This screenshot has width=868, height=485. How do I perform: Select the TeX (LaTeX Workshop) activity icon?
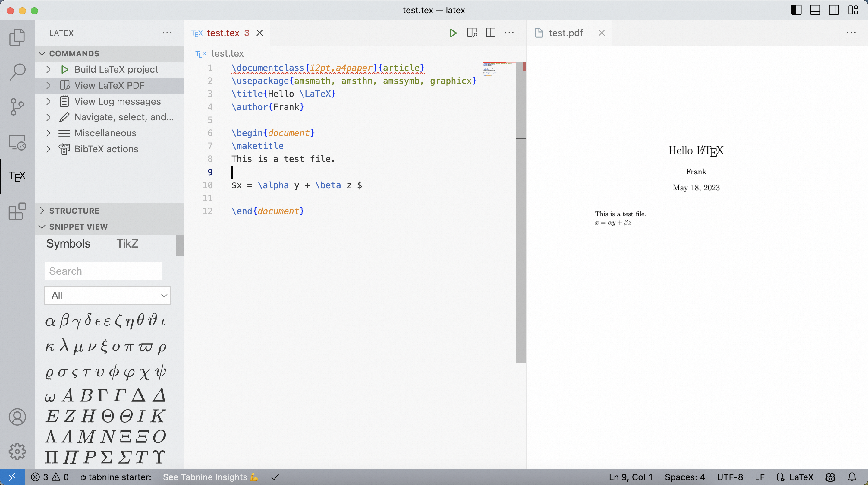(17, 176)
